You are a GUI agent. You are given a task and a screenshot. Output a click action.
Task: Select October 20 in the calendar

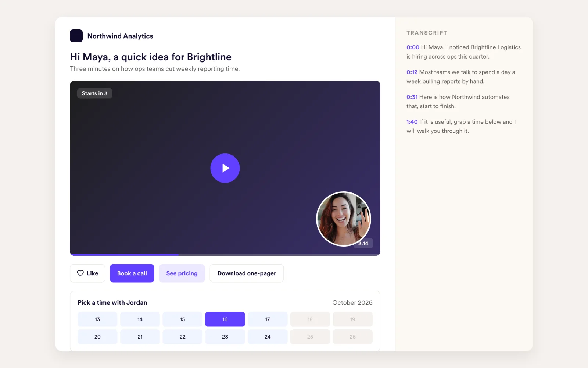[97, 337]
